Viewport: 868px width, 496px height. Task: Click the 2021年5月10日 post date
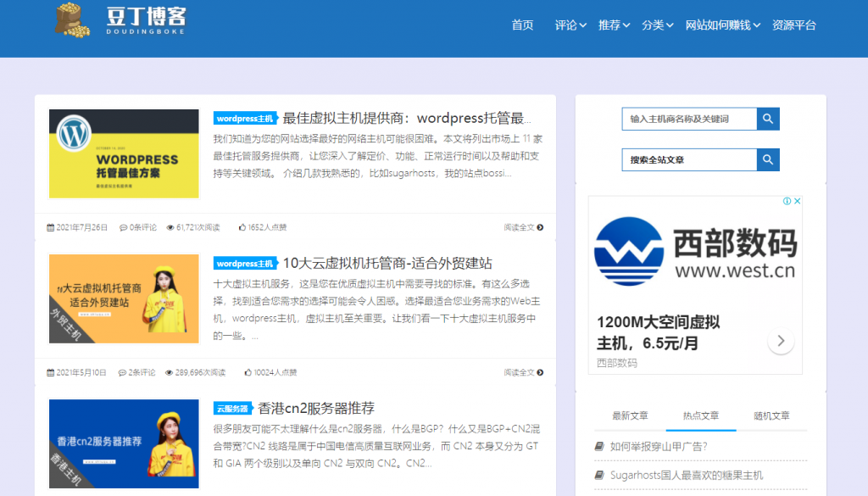[x=81, y=372]
